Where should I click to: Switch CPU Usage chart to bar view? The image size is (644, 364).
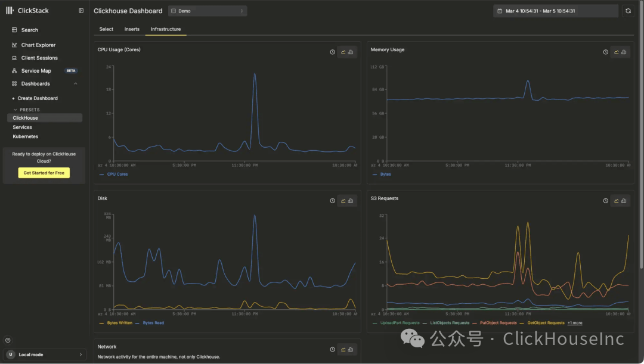[351, 52]
